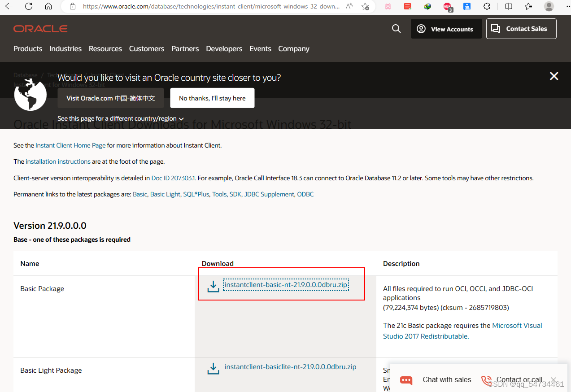
Task: Click the Basic permanent package link
Action: pos(140,194)
